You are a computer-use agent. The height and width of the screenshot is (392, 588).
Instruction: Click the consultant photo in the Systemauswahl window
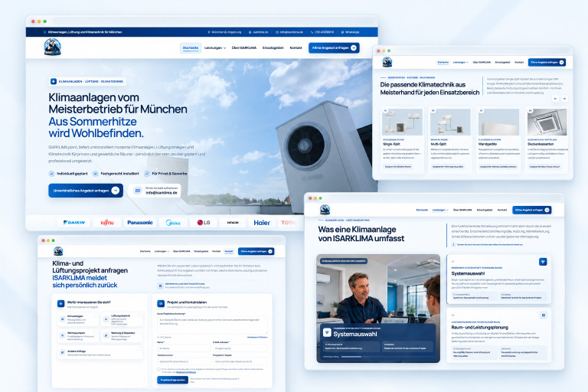378,309
